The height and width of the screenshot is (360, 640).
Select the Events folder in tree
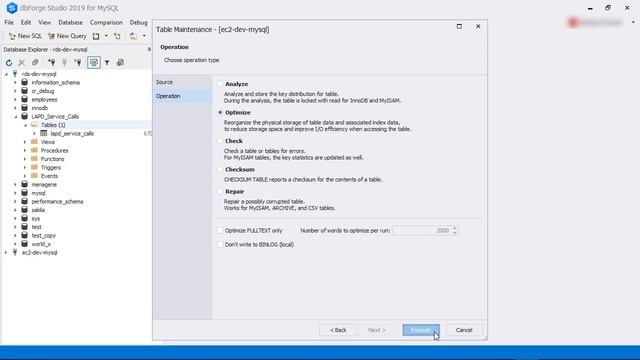49,176
